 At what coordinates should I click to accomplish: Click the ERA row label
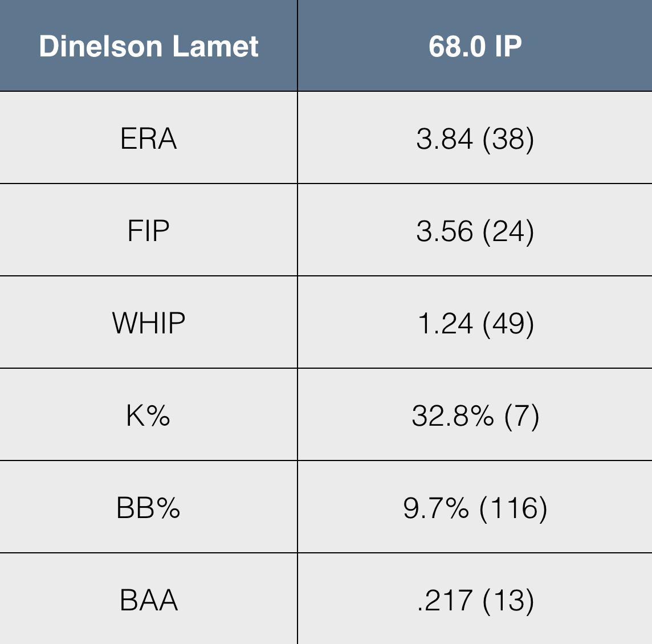148,138
